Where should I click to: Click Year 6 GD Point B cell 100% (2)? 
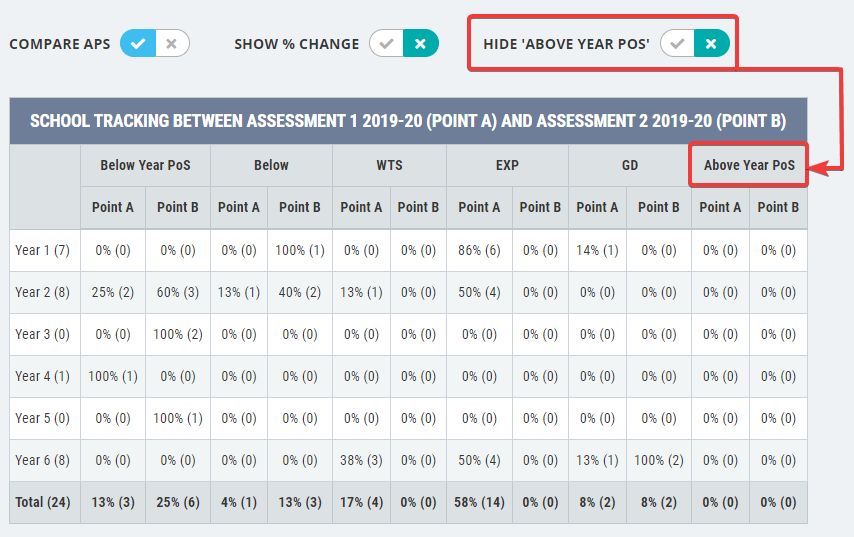(x=659, y=460)
